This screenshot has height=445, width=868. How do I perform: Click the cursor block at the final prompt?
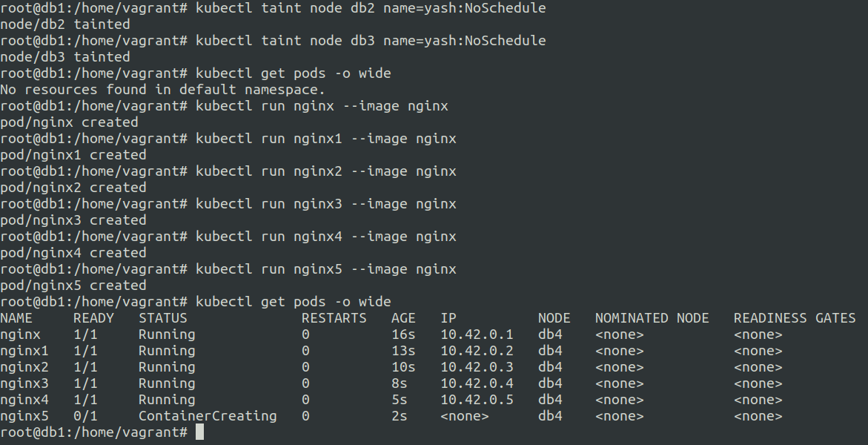tap(199, 432)
